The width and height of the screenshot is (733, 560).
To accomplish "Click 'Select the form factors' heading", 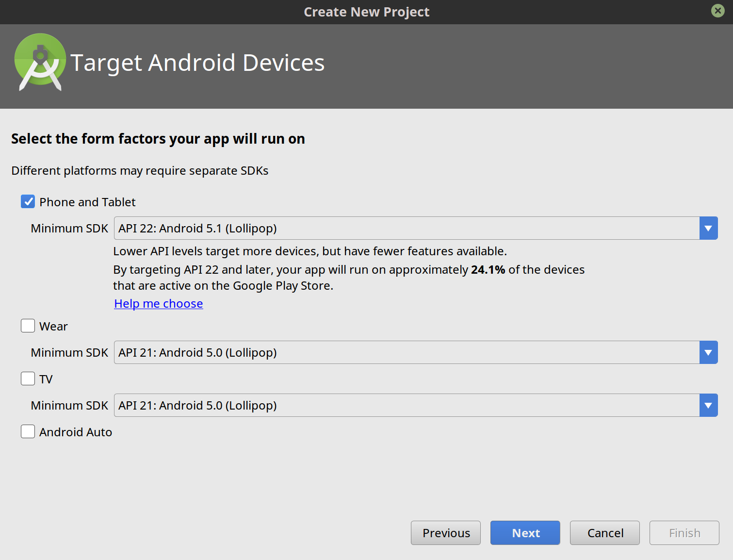I will click(x=158, y=139).
